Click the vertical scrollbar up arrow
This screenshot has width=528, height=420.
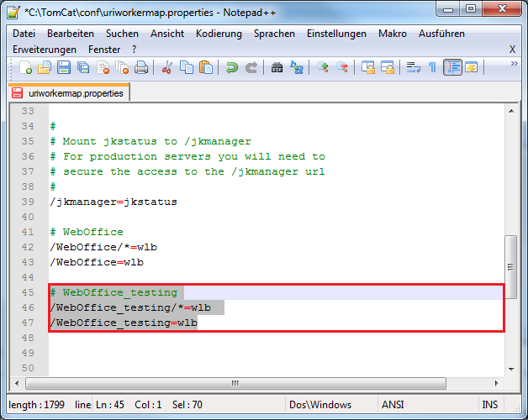[511, 111]
